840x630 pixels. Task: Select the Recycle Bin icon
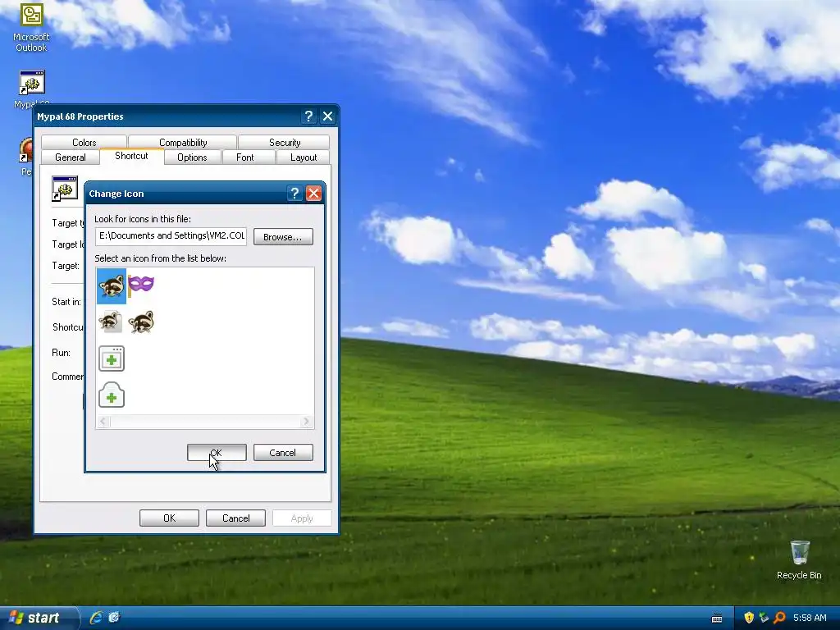point(799,559)
